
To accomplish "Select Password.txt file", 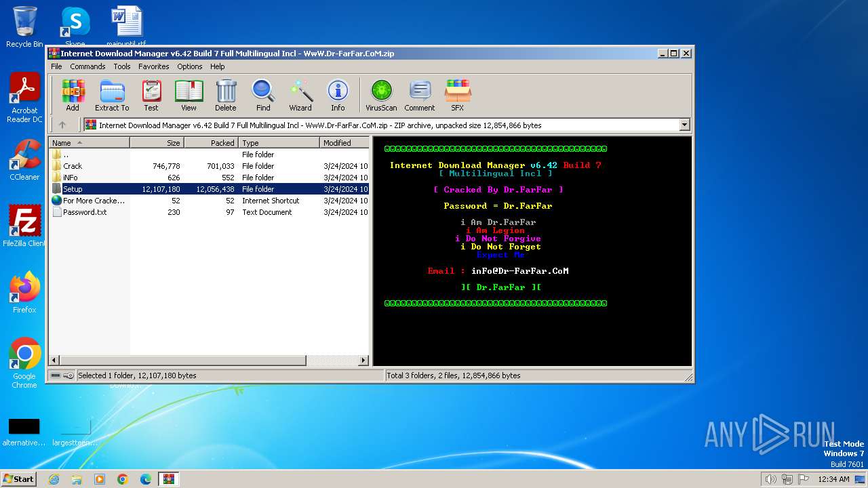I will 209,212.
